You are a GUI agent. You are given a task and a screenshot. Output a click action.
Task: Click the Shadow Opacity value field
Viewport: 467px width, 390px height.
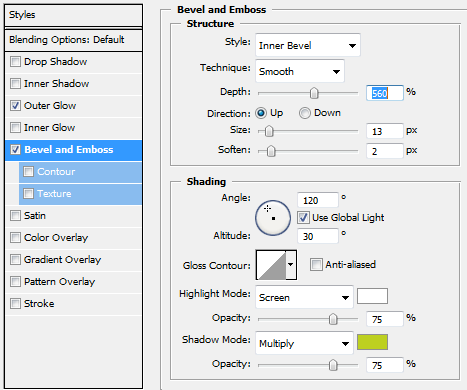[x=385, y=365]
